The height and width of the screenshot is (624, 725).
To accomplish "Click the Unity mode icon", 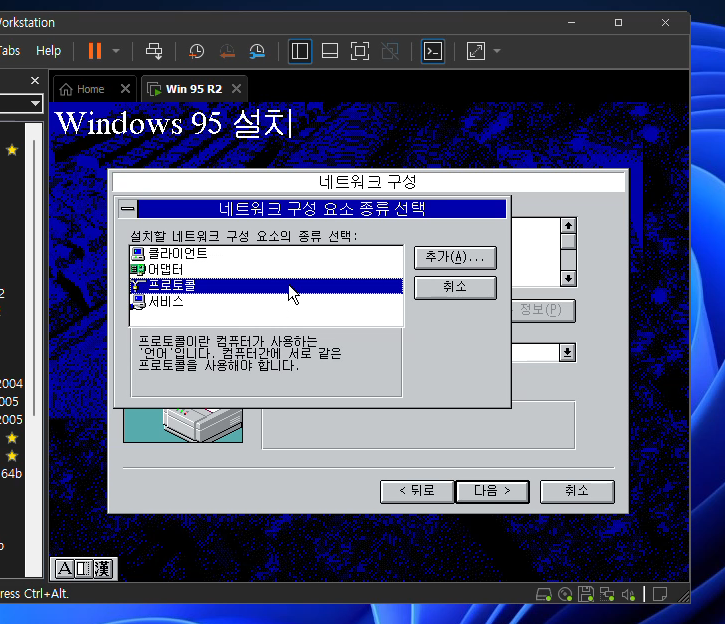I will (x=390, y=51).
